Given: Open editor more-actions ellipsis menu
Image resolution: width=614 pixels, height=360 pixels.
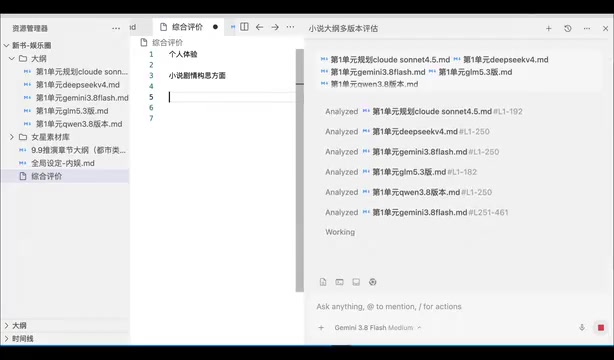Looking at the screenshot, I should pos(290,27).
